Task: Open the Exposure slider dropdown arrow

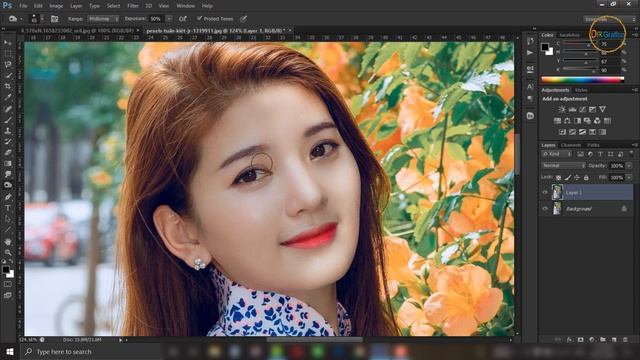Action: tap(169, 19)
